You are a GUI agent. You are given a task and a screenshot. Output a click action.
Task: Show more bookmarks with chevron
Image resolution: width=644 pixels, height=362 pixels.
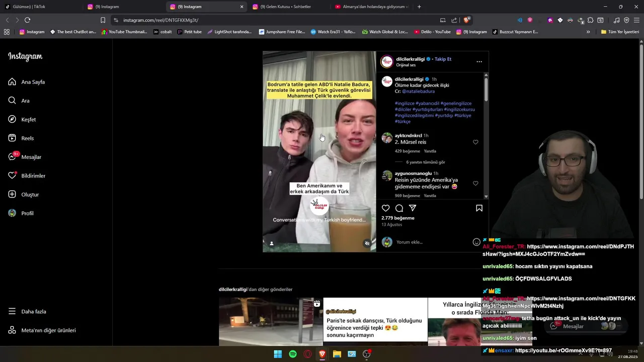tap(588, 32)
